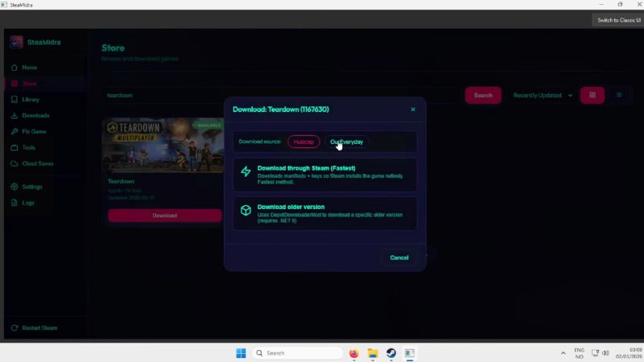Click the Settings gear icon
Viewport: 644px width, 362px height.
coord(14,187)
